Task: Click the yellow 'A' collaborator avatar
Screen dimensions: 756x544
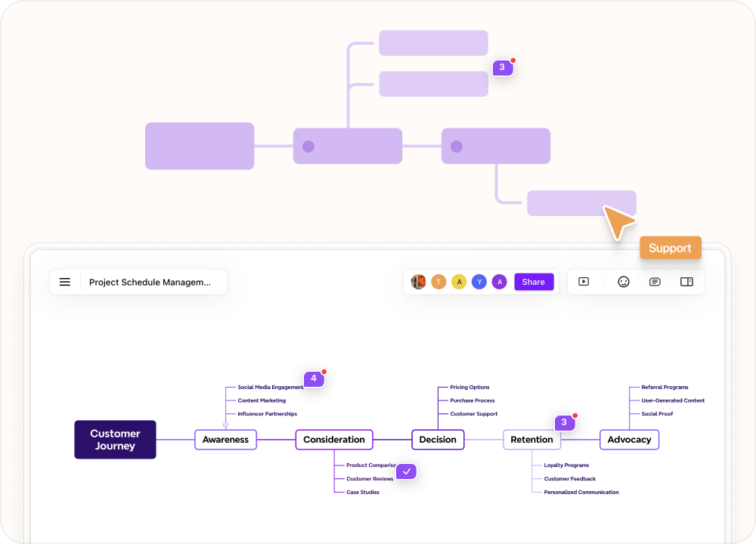Action: 459,282
